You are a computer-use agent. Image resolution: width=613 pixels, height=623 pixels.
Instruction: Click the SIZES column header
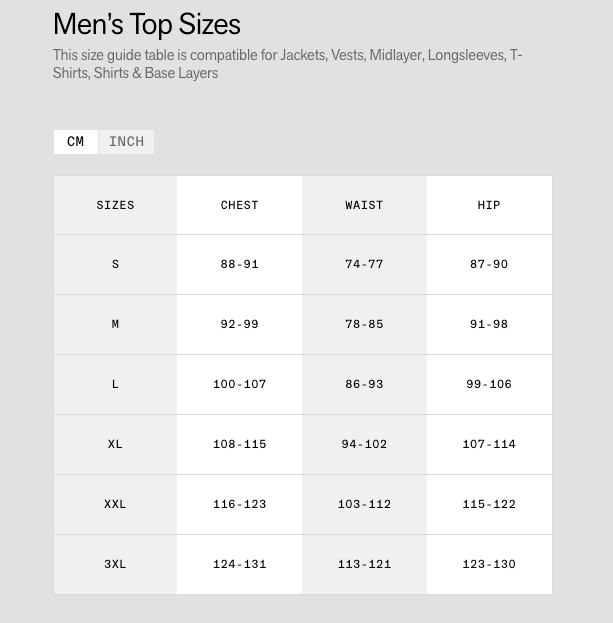(115, 205)
